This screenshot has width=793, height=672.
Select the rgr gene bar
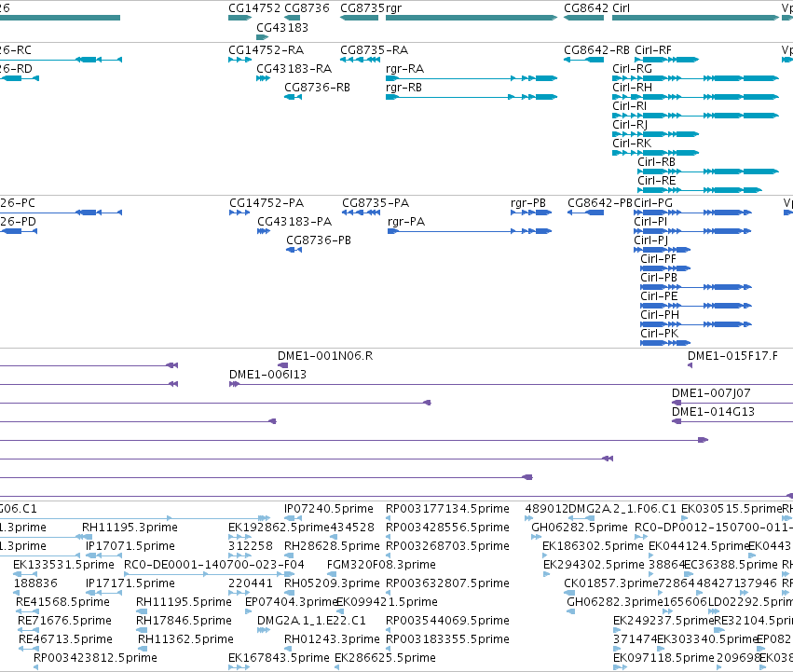click(472, 18)
